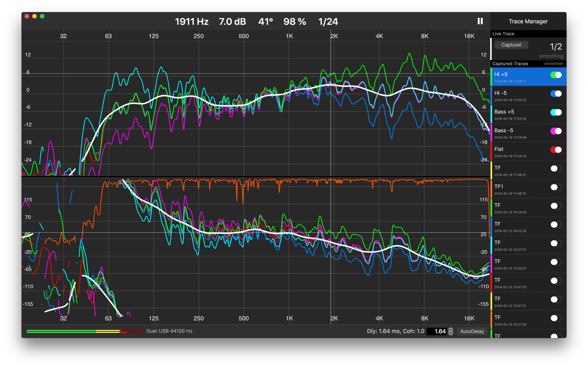Click the 1/24 resolution readout

(x=328, y=22)
